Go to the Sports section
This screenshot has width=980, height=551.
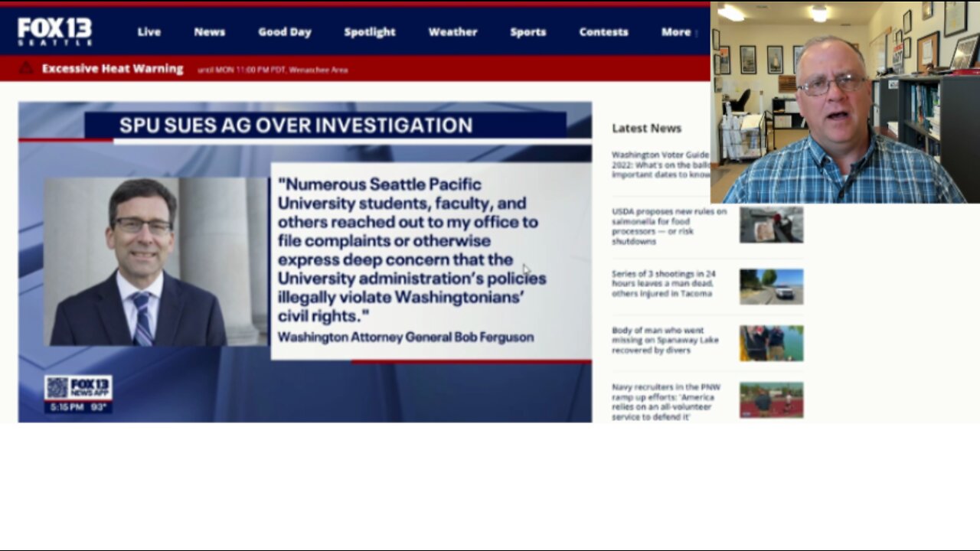tap(528, 32)
